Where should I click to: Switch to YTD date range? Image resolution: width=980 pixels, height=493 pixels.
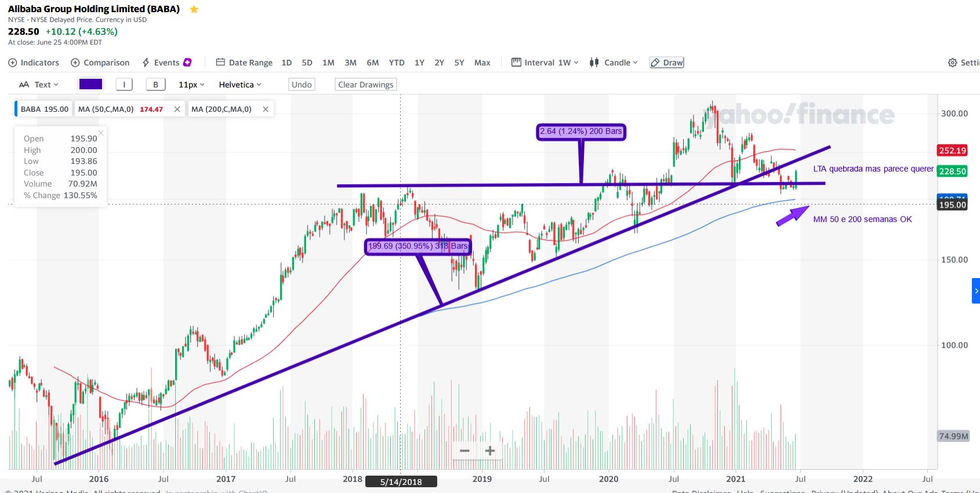(397, 63)
